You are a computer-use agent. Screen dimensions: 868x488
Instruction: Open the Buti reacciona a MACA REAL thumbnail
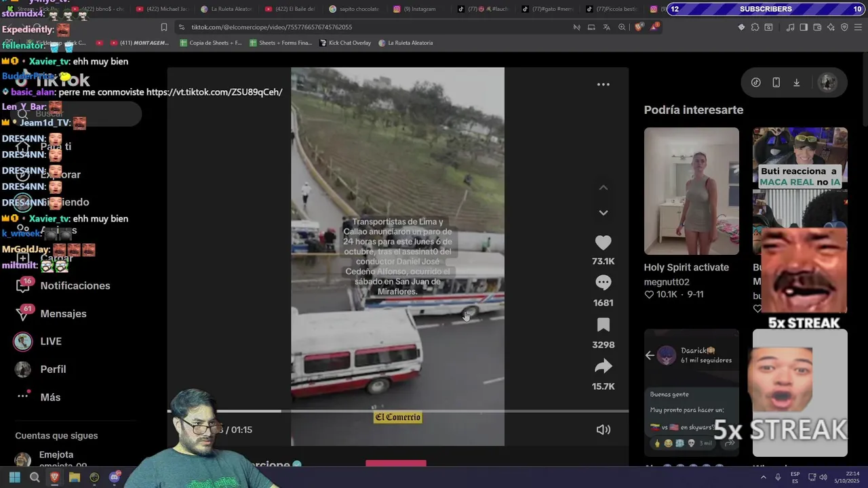coord(800,178)
